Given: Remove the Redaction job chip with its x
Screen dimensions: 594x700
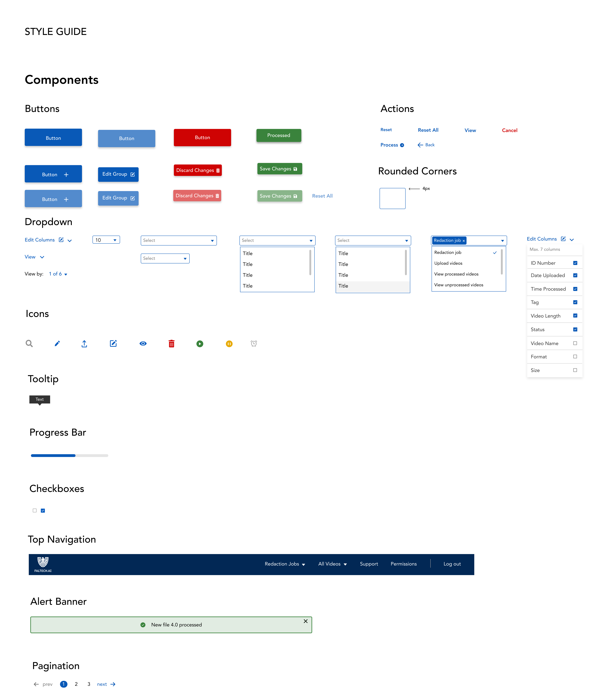Looking at the screenshot, I should [x=464, y=241].
